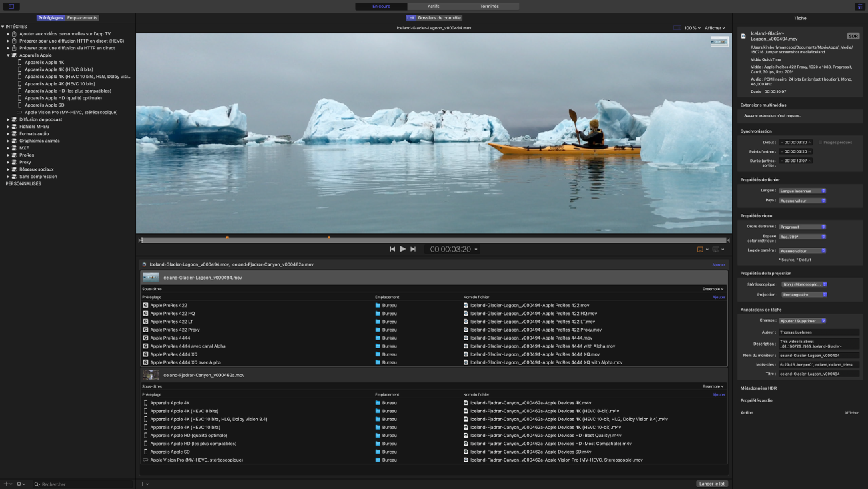Toggle the presets sidebar button at top left
The image size is (868, 489).
pyautogui.click(x=11, y=6)
